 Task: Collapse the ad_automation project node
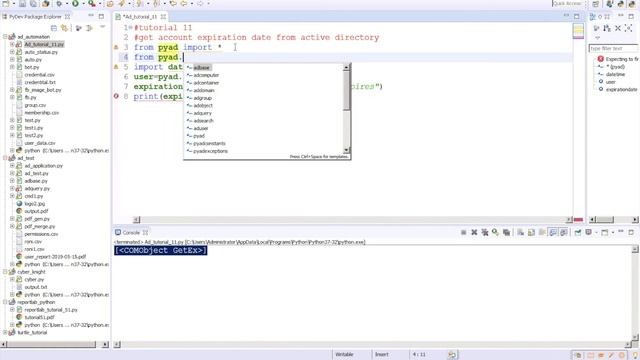point(5,37)
